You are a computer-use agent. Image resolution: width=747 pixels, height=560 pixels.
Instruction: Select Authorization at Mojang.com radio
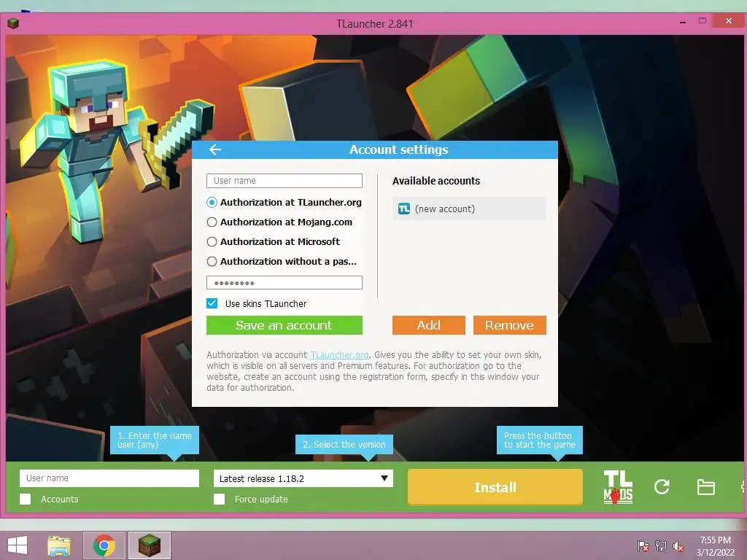pos(212,222)
